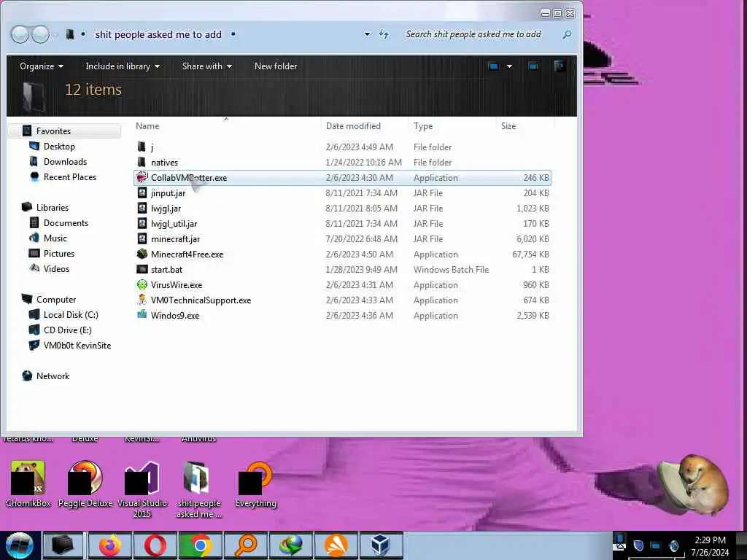Open Google Chrome from the taskbar
The height and width of the screenshot is (560, 747).
point(200,545)
